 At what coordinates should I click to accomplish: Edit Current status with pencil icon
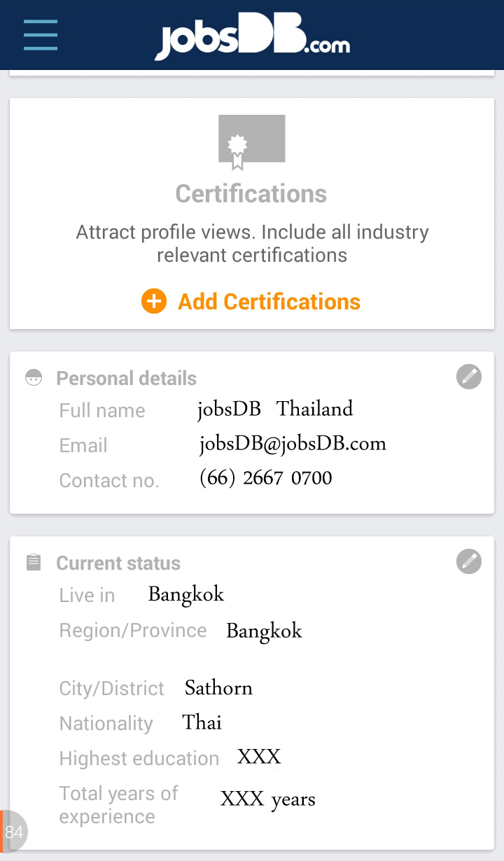[469, 561]
